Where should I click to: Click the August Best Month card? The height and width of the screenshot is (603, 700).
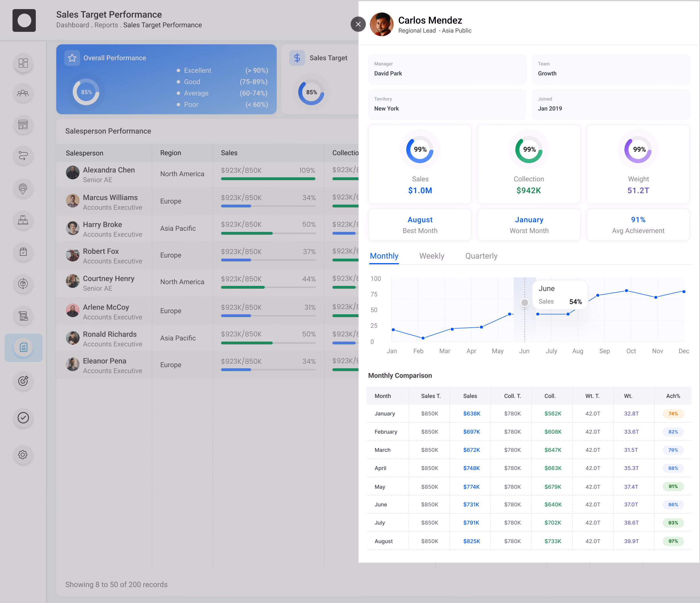[x=420, y=225]
